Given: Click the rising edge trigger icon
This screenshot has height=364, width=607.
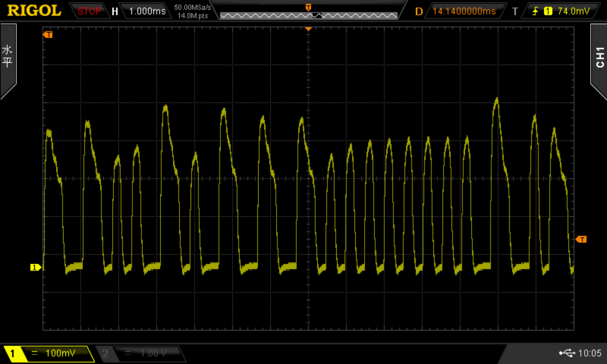Looking at the screenshot, I should (x=535, y=11).
